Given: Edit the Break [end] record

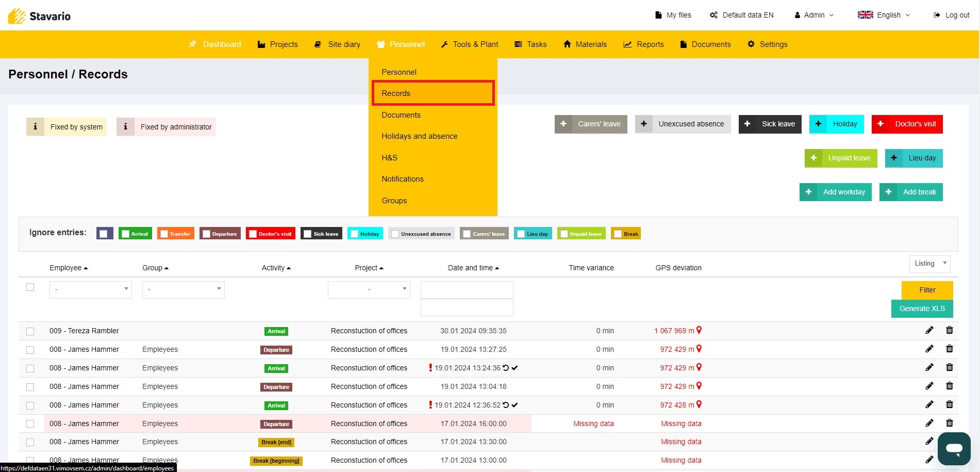Looking at the screenshot, I should point(929,441).
